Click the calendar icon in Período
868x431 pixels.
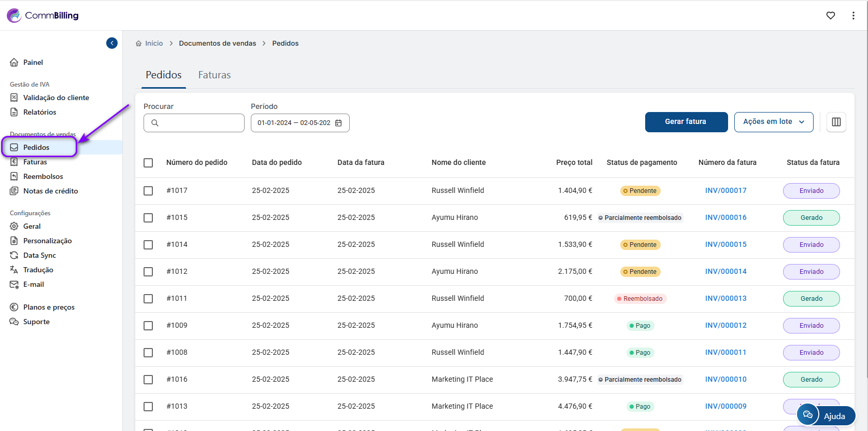click(x=338, y=123)
